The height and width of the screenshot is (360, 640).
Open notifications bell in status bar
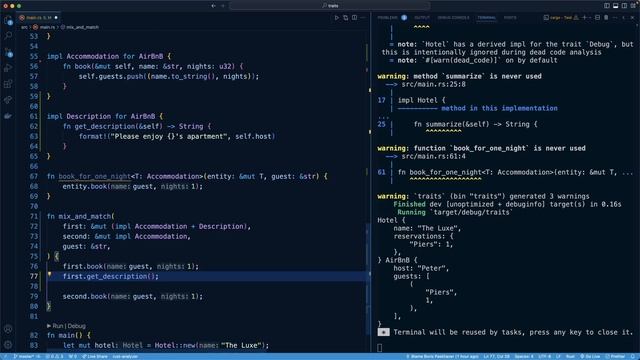[632, 356]
